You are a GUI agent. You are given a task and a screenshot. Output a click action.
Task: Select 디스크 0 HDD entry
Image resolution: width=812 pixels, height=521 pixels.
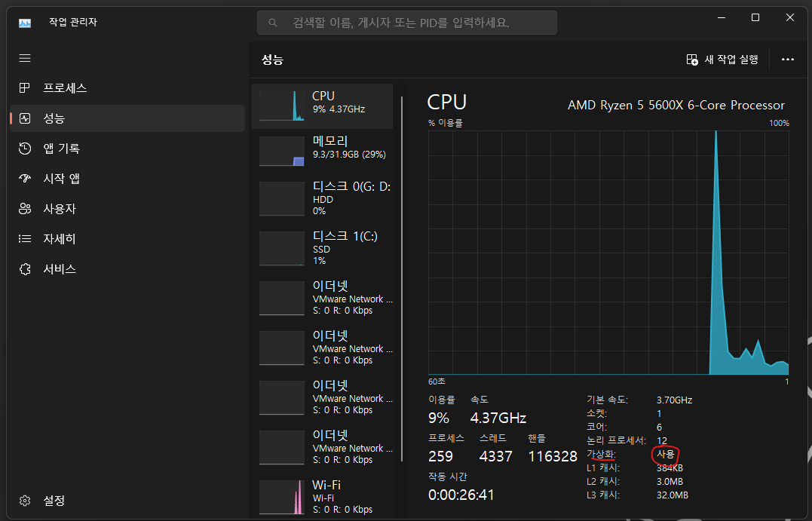[x=322, y=198]
